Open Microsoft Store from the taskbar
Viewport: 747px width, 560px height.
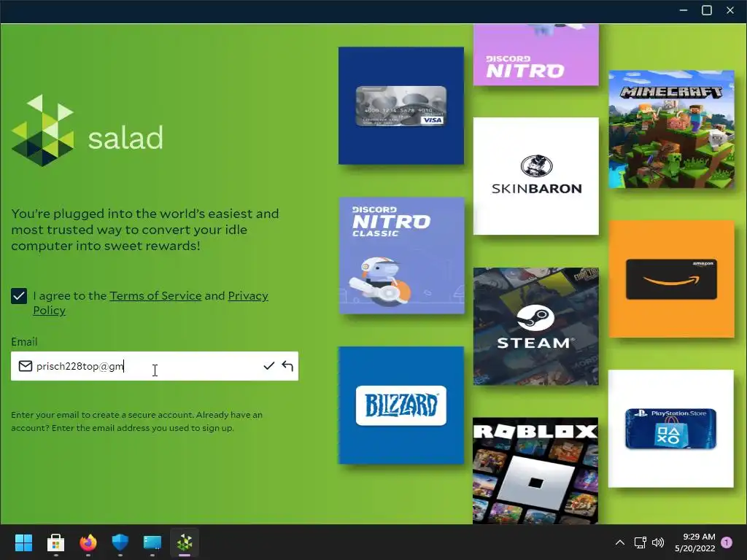pyautogui.click(x=55, y=542)
